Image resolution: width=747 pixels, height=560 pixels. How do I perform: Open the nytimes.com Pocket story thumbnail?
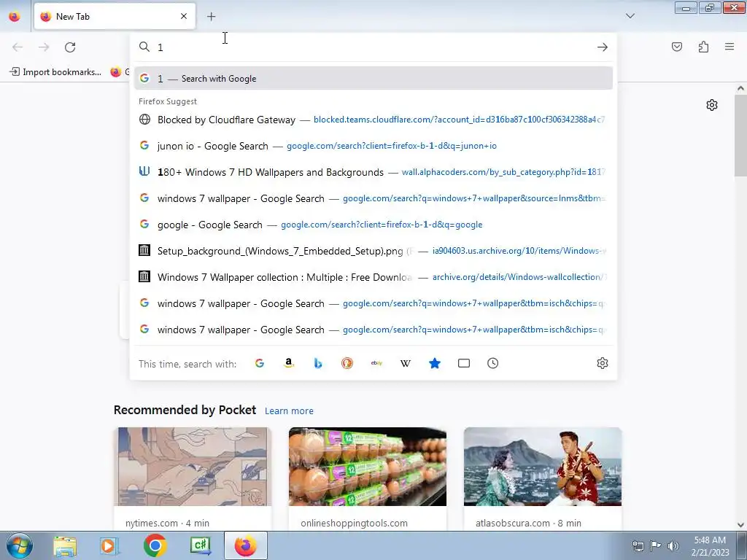click(x=193, y=467)
